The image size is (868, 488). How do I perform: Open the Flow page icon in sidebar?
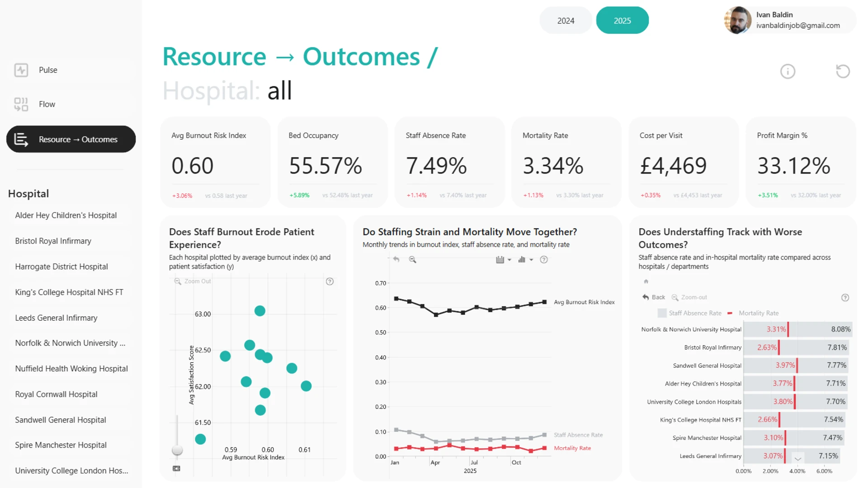click(21, 104)
